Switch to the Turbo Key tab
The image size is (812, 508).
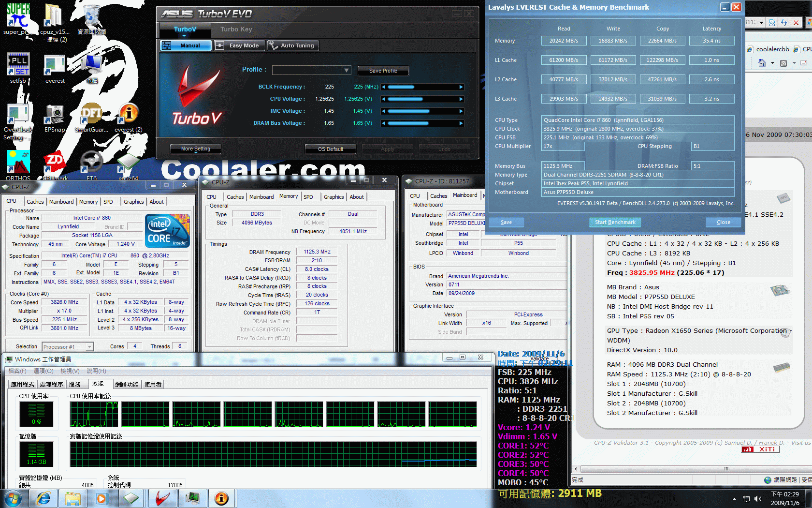tap(236, 29)
